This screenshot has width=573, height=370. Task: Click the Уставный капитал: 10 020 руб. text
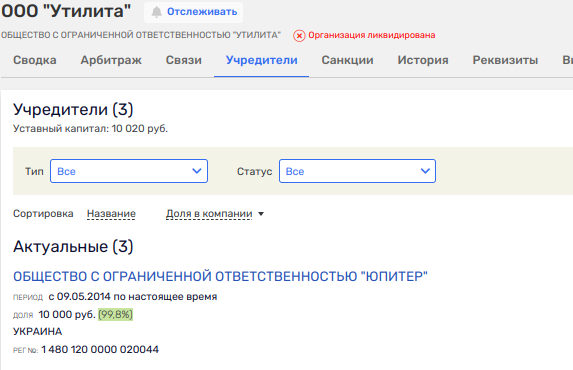pyautogui.click(x=90, y=129)
